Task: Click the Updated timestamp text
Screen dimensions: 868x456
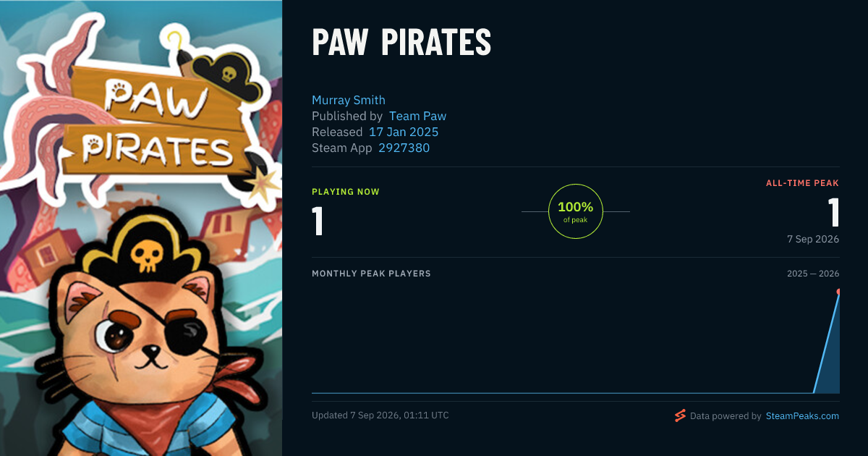Action: pos(380,415)
